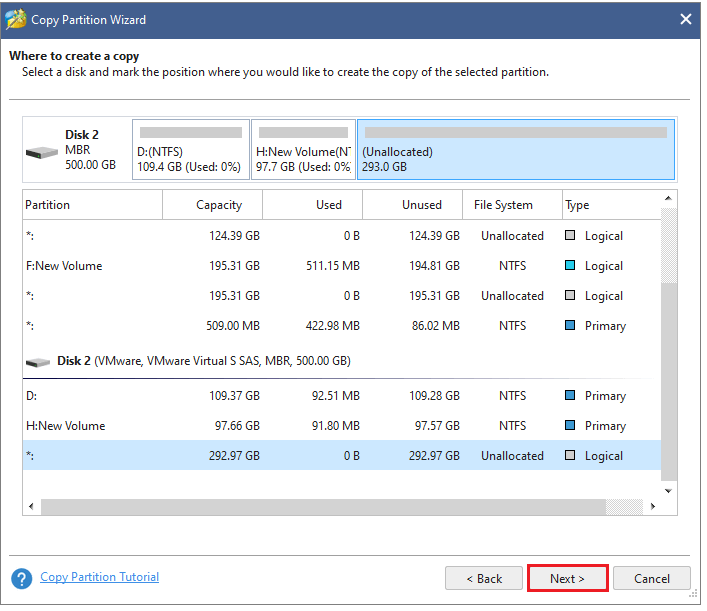Click the teal swatch for F:New Volume
Image resolution: width=707 pixels, height=611 pixels.
(570, 265)
